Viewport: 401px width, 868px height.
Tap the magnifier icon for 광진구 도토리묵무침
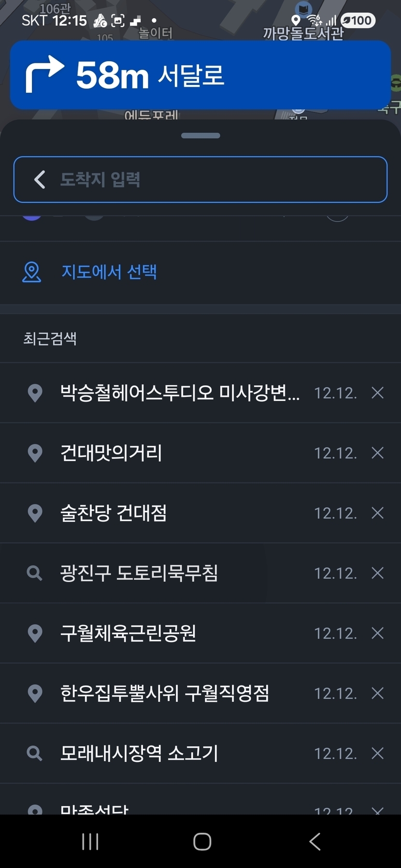pyautogui.click(x=35, y=573)
